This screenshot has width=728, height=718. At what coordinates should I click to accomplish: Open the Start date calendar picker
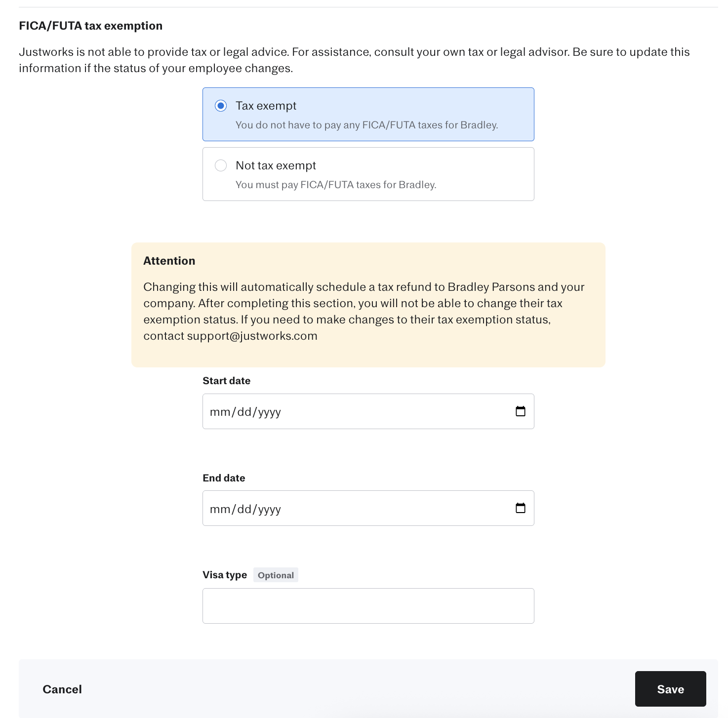tap(520, 411)
